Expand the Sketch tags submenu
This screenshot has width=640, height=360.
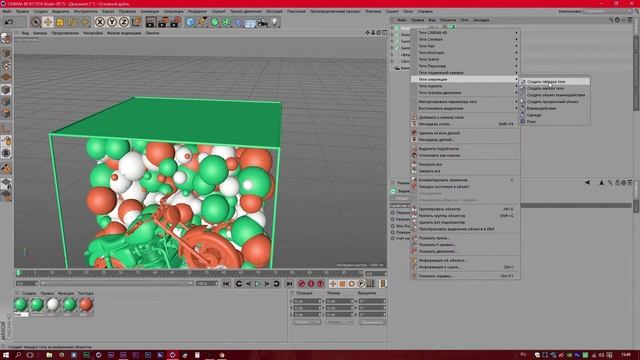465,59
